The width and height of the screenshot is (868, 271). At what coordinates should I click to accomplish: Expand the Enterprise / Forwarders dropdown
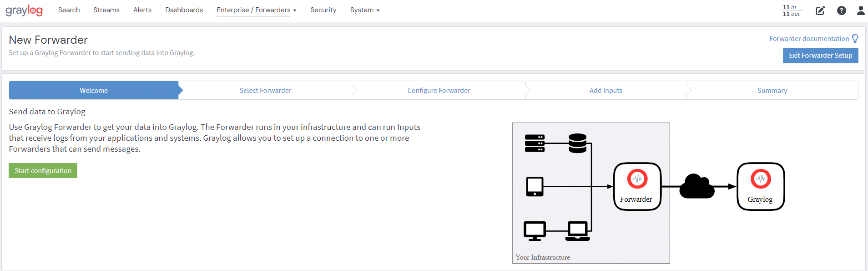click(256, 10)
